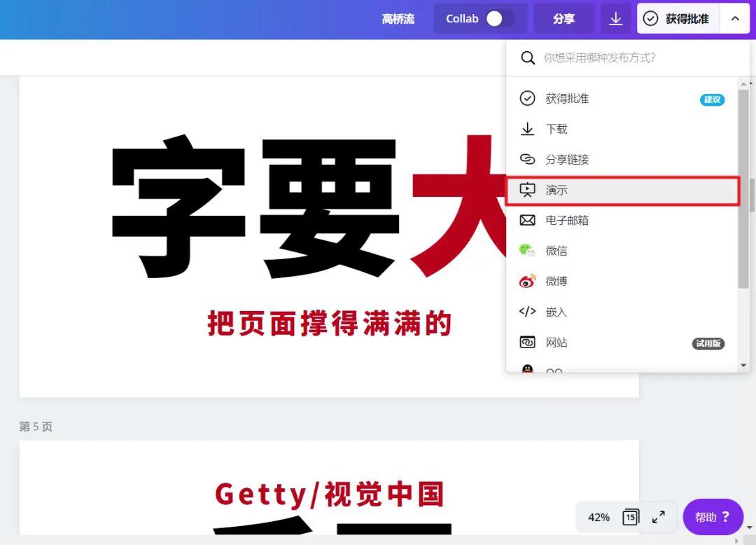This screenshot has height=545, width=756.
Task: Open the 网站 website publishing option
Action: pos(556,342)
